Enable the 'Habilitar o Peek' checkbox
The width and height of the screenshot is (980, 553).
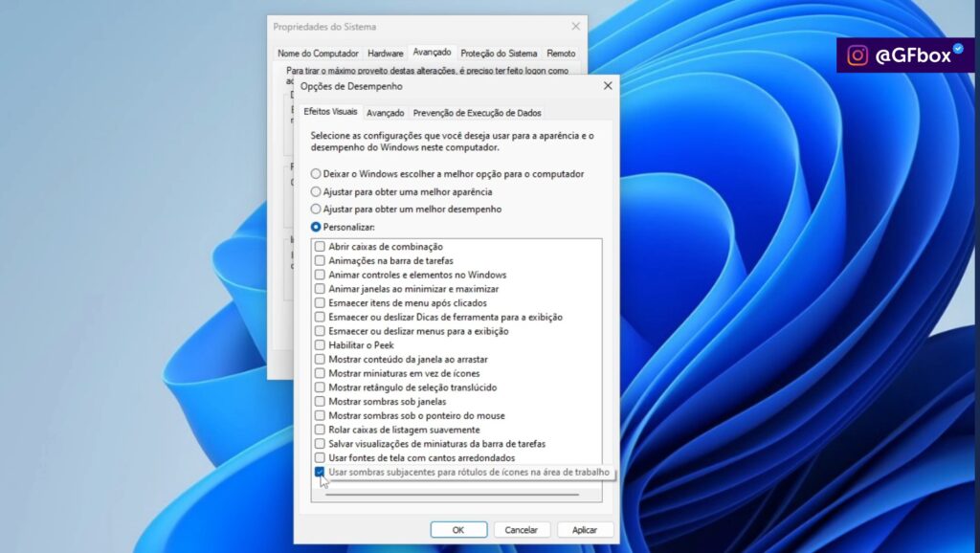(x=320, y=345)
